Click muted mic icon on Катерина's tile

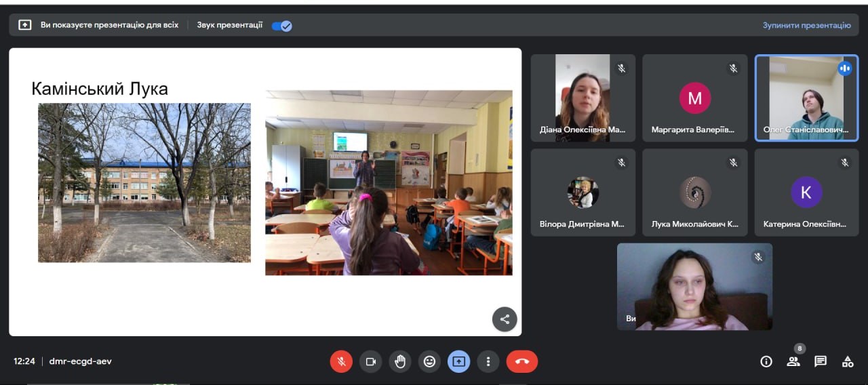point(845,163)
